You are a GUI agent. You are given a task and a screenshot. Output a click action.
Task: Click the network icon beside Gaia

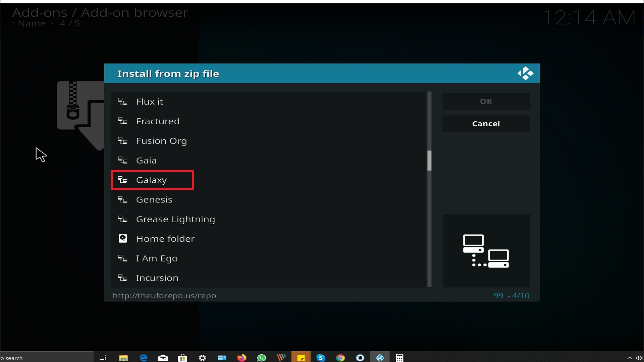123,160
